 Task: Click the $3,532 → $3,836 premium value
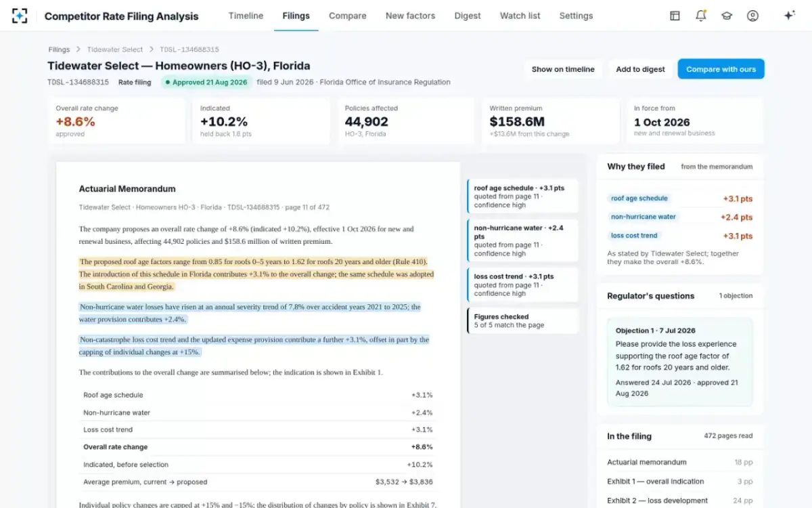click(404, 482)
